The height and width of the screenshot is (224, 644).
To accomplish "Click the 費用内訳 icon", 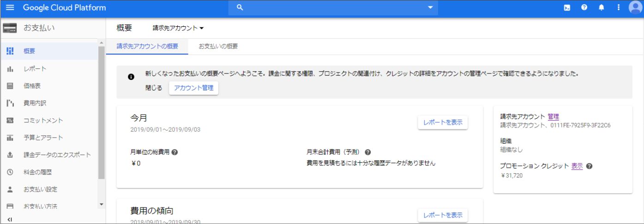I will click(10, 103).
